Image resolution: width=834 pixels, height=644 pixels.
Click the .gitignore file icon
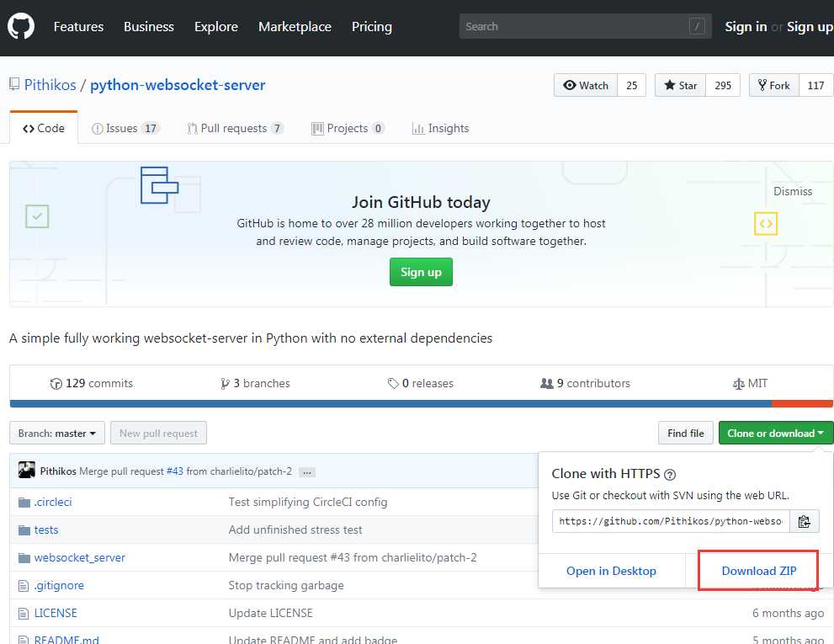(24, 586)
